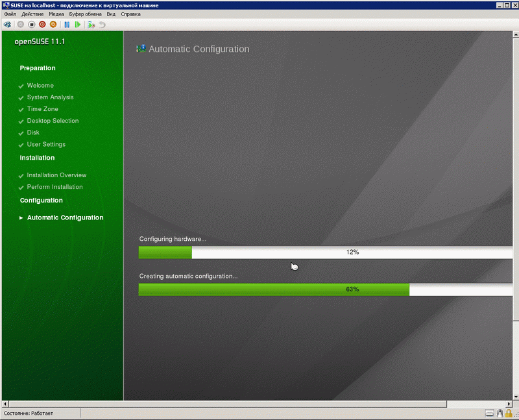Open the Справка menu
The image size is (519, 420).
coord(130,14)
